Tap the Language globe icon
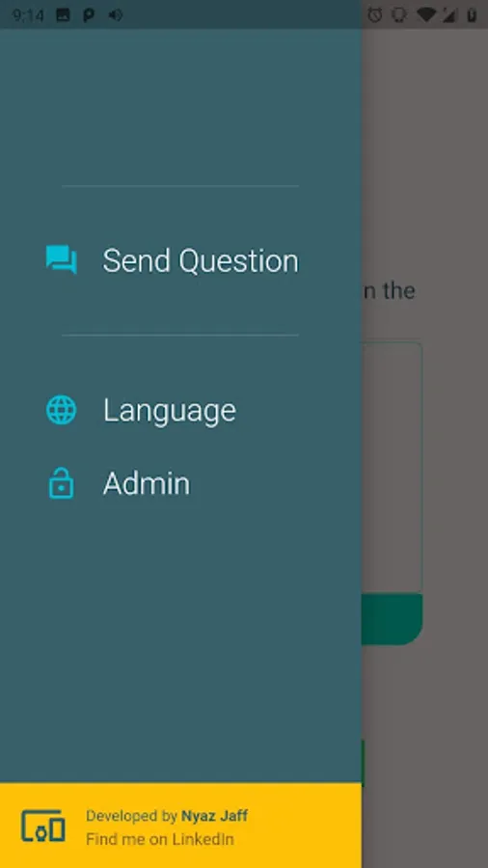 61,410
